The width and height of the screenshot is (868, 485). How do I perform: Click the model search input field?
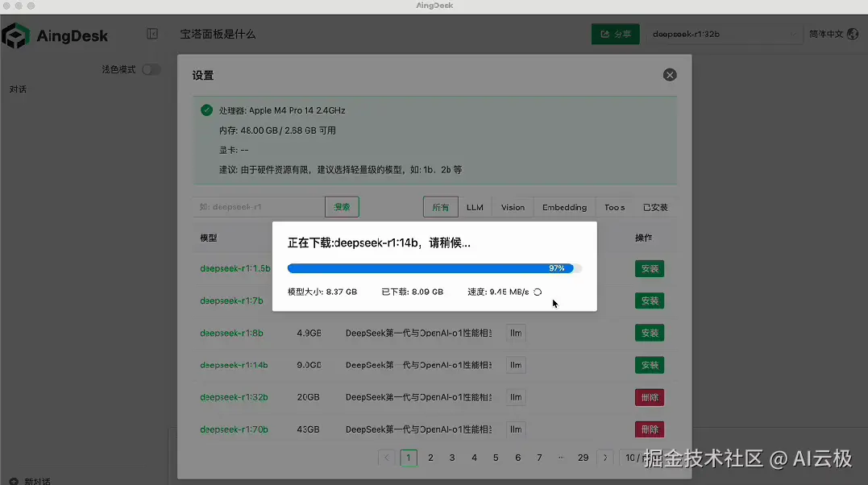[x=259, y=206]
